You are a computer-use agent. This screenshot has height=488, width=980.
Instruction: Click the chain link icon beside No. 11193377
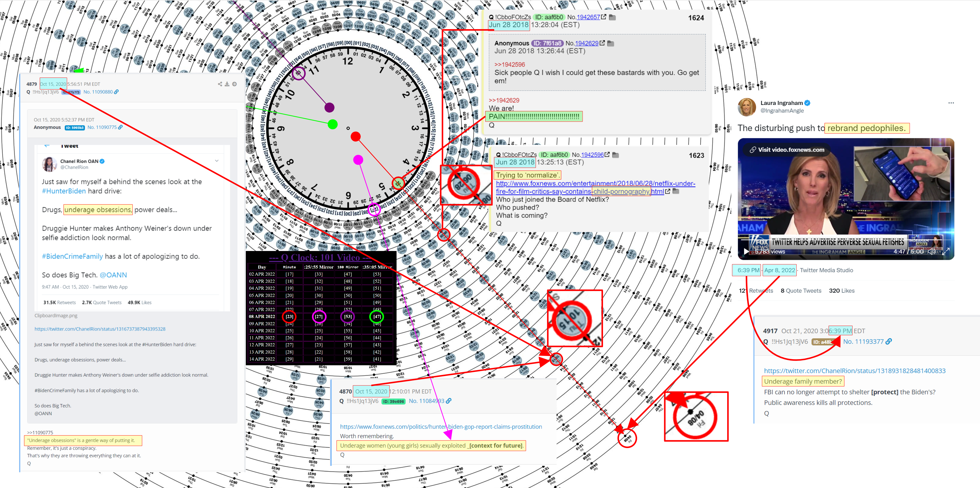point(888,342)
